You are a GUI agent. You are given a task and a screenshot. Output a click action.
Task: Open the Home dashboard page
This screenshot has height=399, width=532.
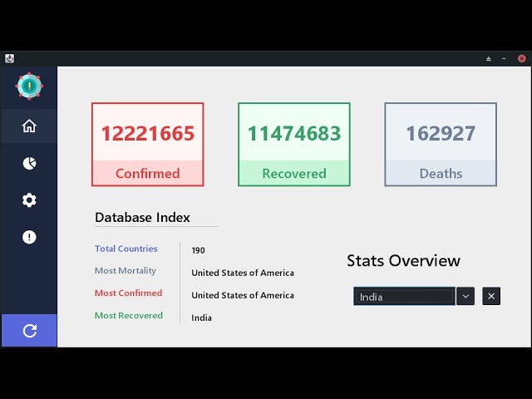[29, 126]
